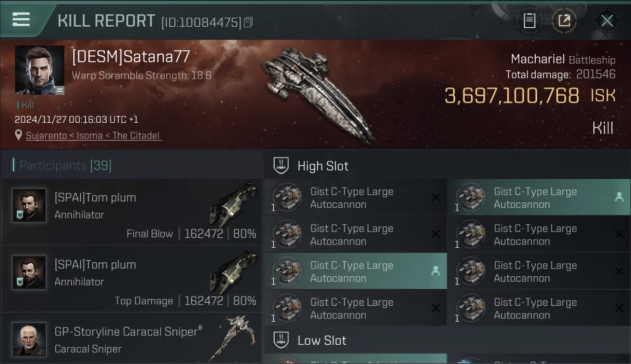This screenshot has width=631, height=364.
Task: Tap the badge on Satana77's portrait
Action: [x=59, y=90]
